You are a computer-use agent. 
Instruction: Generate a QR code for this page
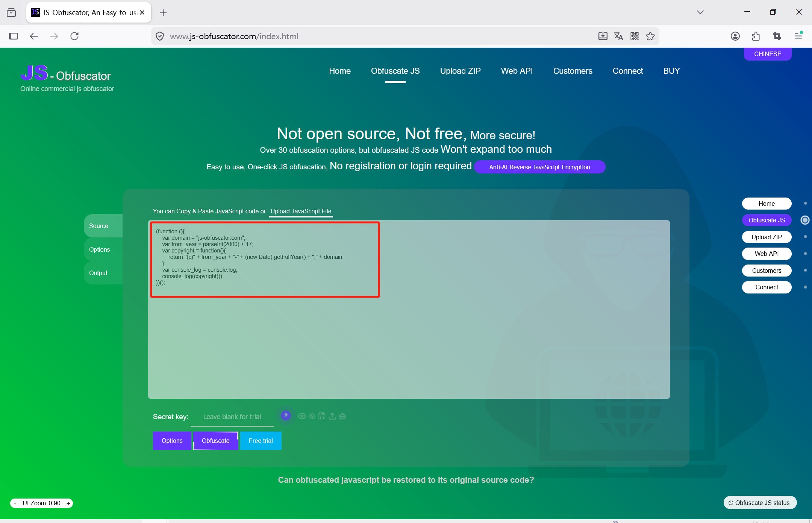[x=635, y=36]
